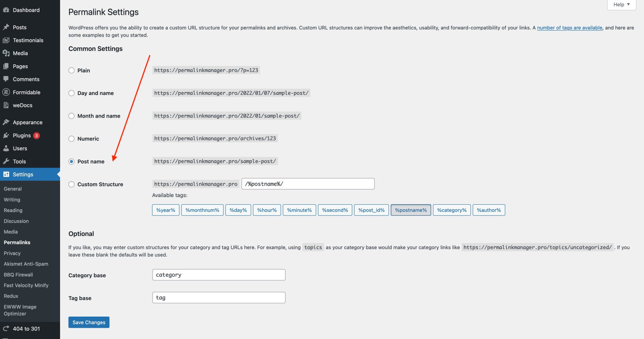Click the Users icon
The height and width of the screenshot is (339, 644).
[x=6, y=148]
